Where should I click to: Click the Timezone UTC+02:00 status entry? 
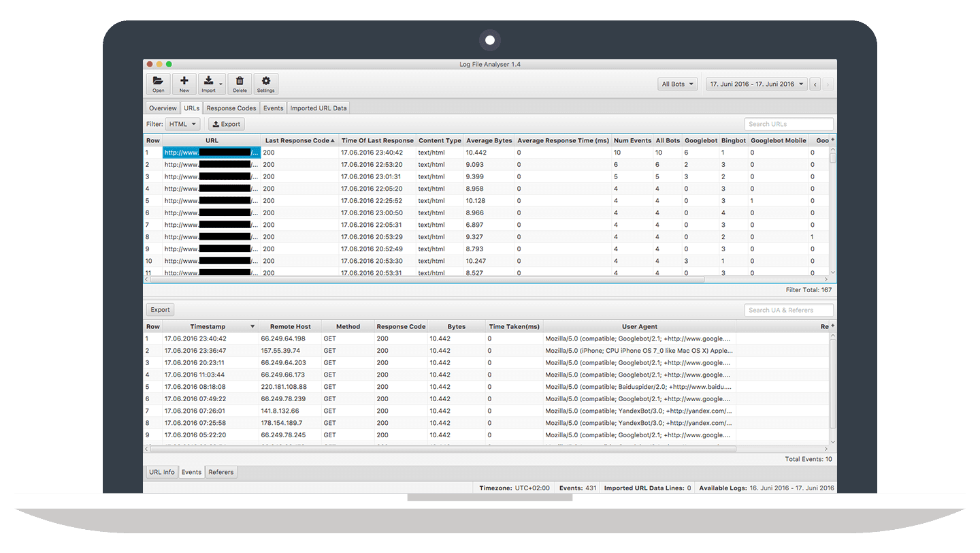click(x=514, y=488)
